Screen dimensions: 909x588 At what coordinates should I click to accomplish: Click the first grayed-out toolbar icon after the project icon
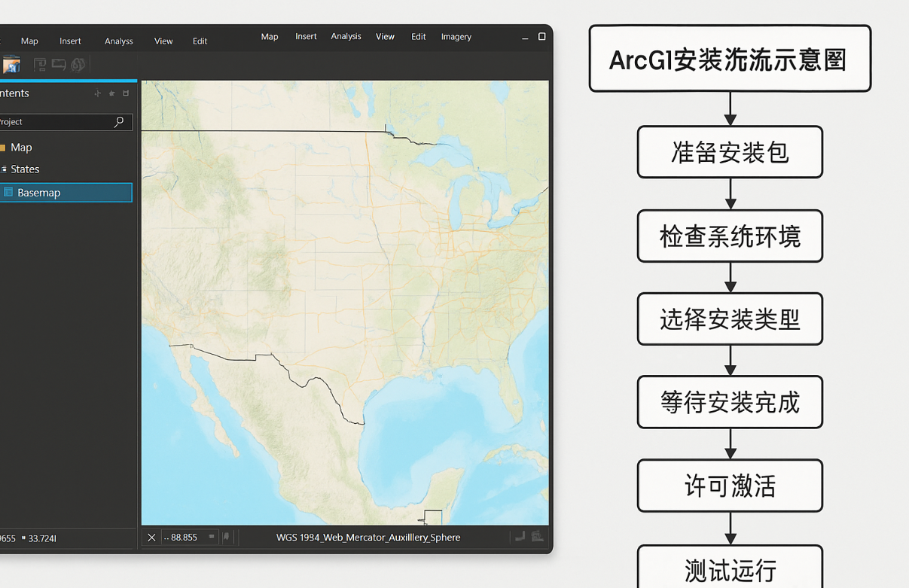click(x=40, y=65)
